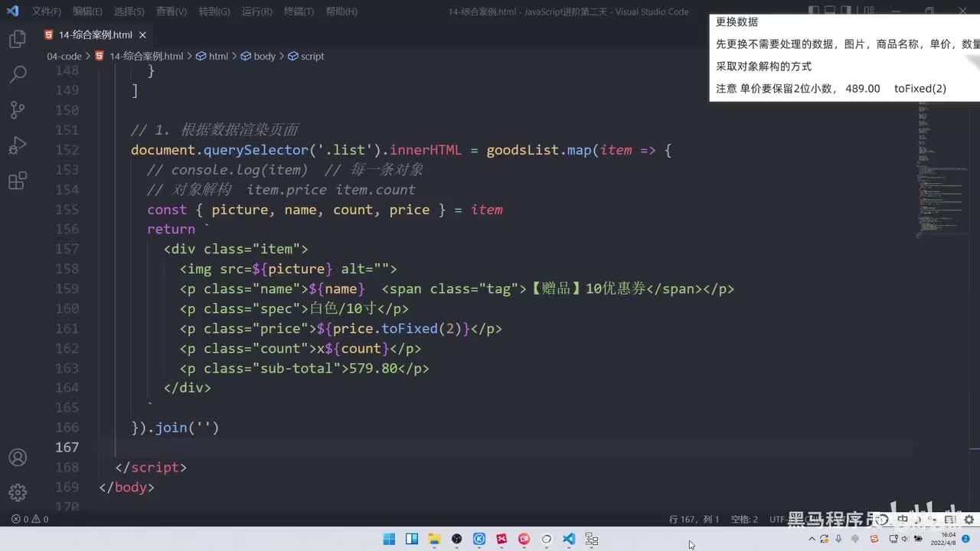Open the Run and Debug view
This screenshot has width=980, height=551.
tap(17, 145)
